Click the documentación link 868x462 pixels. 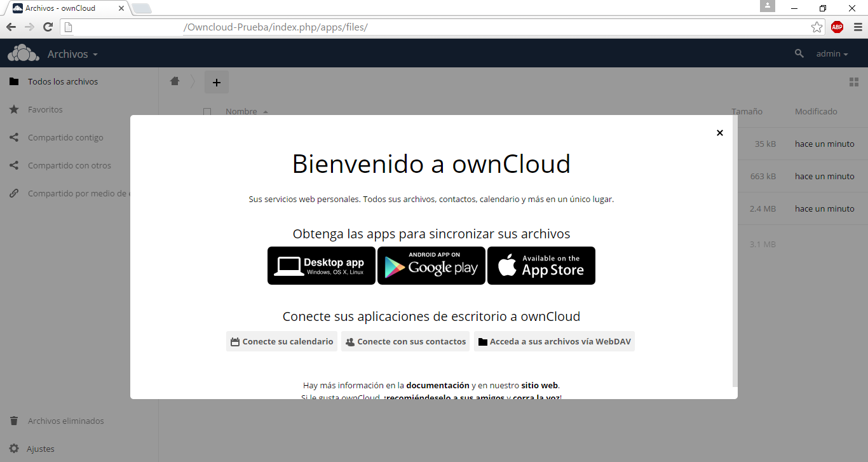tap(437, 385)
